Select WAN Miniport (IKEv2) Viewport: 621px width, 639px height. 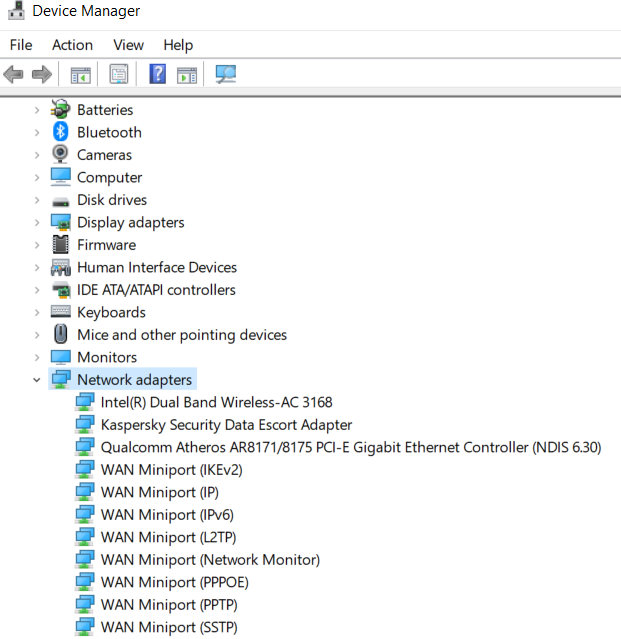172,470
